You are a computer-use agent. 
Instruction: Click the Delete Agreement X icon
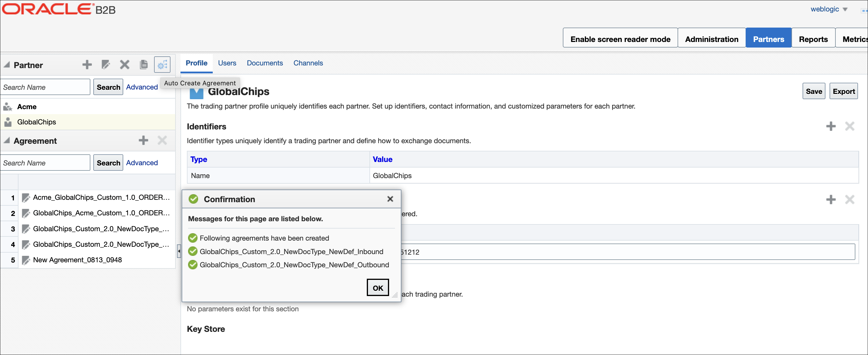162,141
